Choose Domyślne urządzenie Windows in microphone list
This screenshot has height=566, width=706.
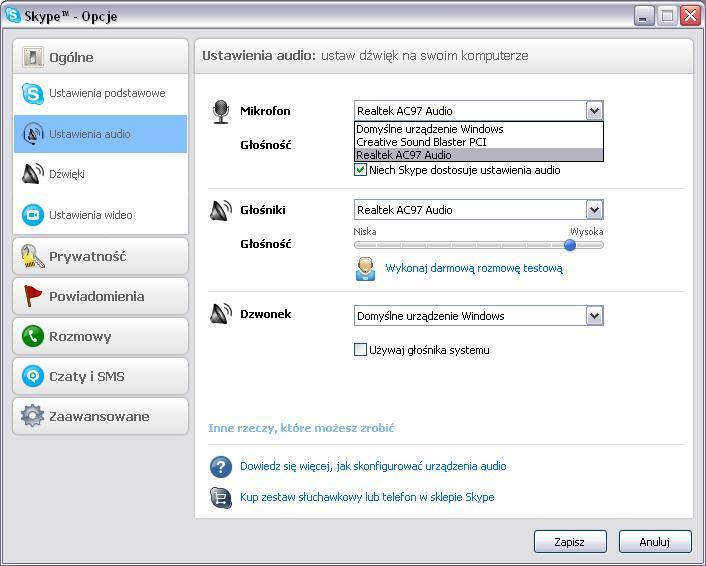[x=479, y=129]
